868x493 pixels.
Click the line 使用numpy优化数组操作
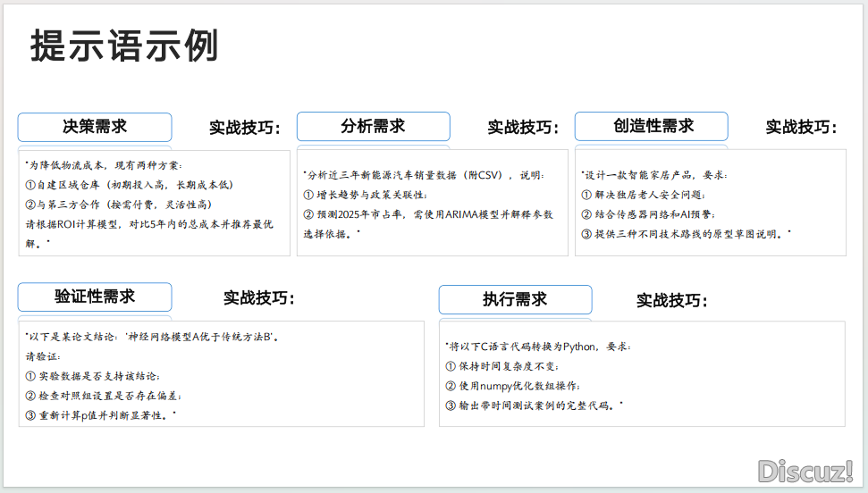(x=512, y=386)
